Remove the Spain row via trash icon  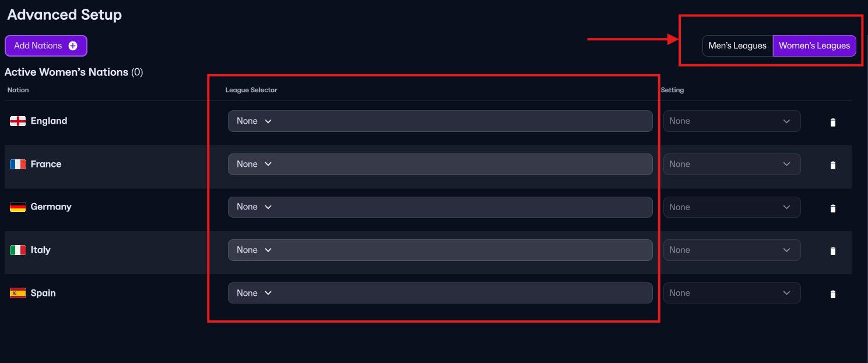coord(832,294)
